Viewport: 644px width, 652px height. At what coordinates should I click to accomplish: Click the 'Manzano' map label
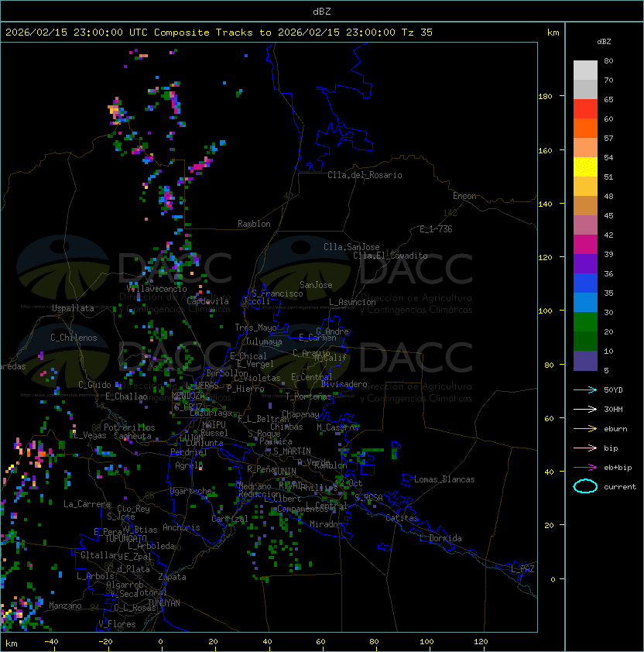pyautogui.click(x=65, y=606)
